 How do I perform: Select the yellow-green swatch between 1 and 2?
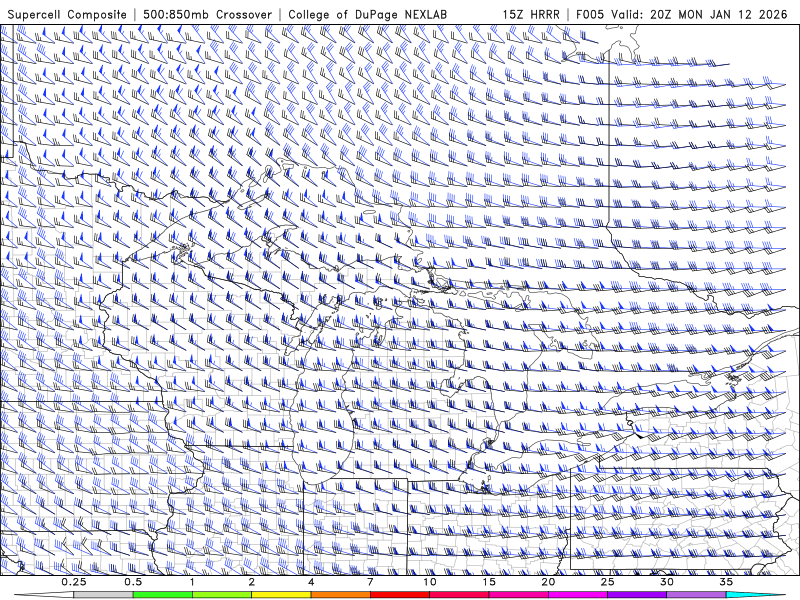tap(222, 595)
